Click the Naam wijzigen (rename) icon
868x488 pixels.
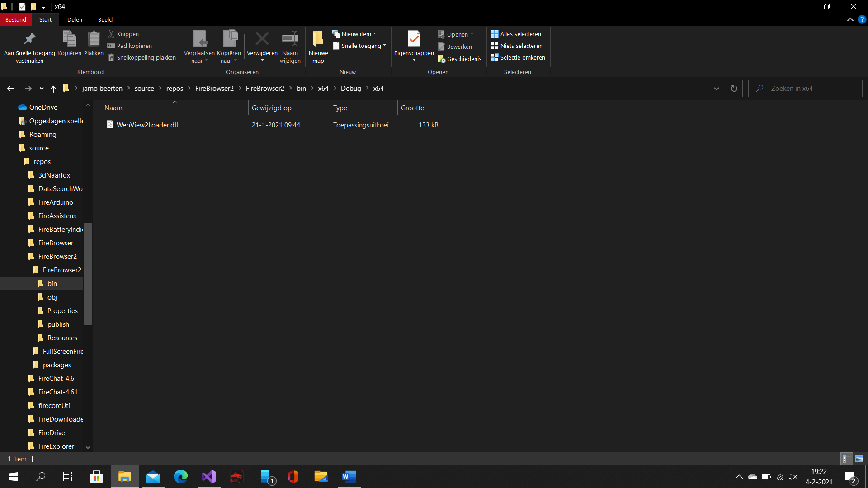[290, 38]
